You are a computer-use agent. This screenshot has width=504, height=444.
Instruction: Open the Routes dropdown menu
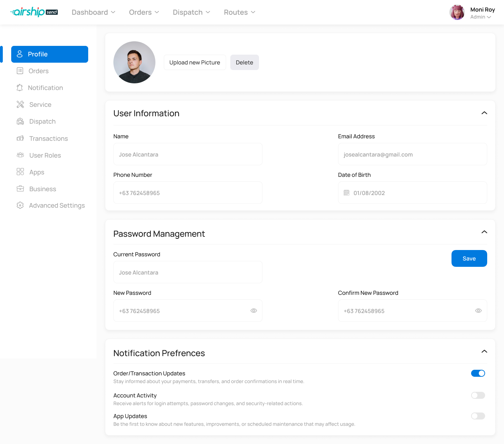[240, 12]
